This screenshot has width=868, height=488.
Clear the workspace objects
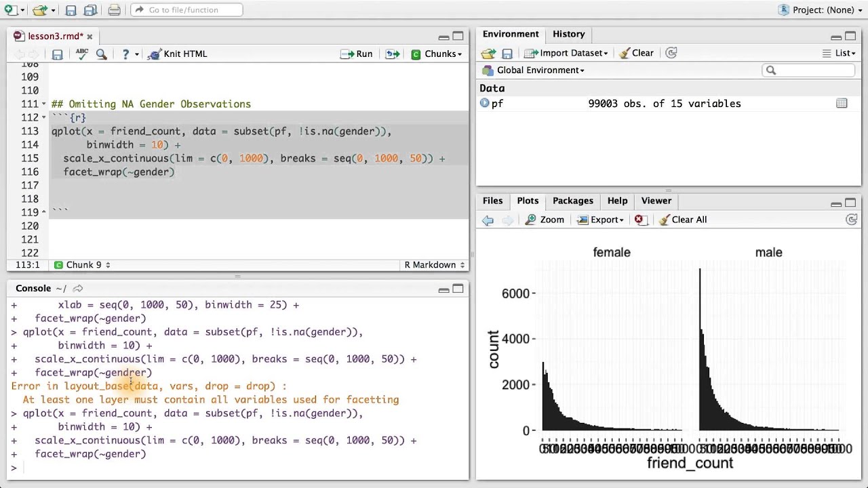pyautogui.click(x=636, y=53)
